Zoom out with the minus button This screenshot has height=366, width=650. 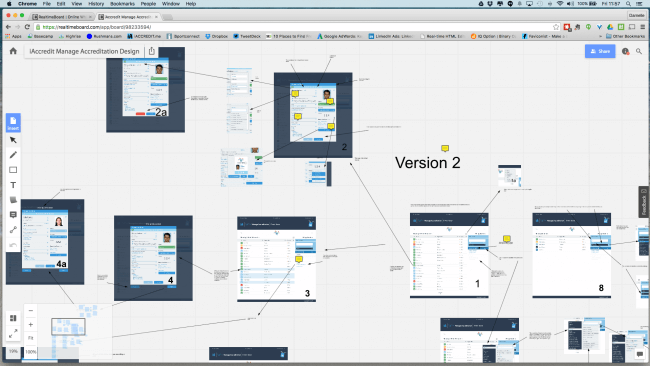coord(31,310)
